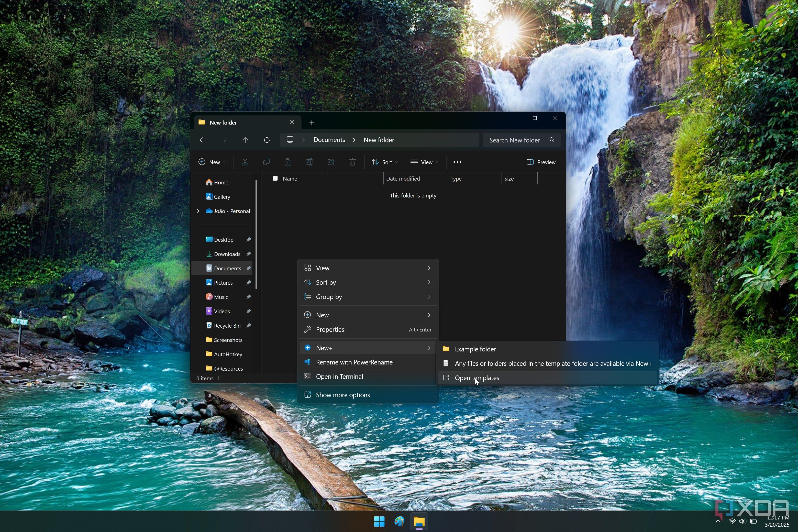Click the Date modified column header
This screenshot has height=532, width=798.
click(415, 179)
